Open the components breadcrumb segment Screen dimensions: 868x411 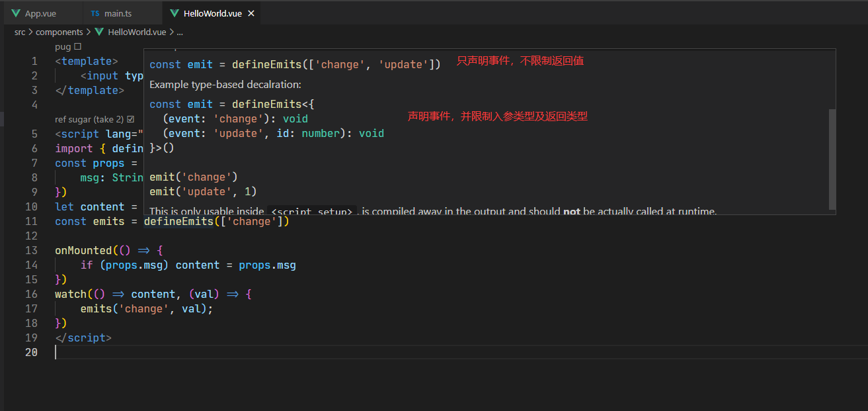click(x=59, y=32)
